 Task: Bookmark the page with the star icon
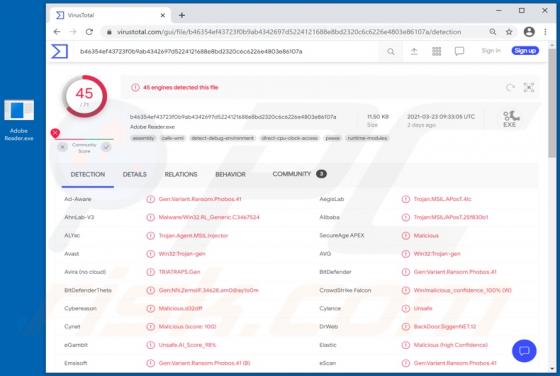509,32
